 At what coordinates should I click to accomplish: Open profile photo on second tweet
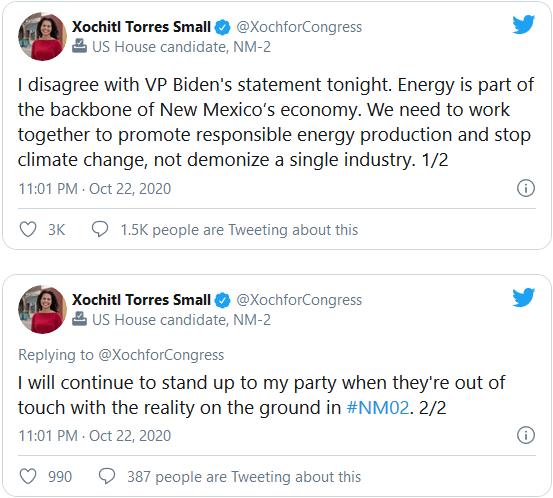pos(42,309)
